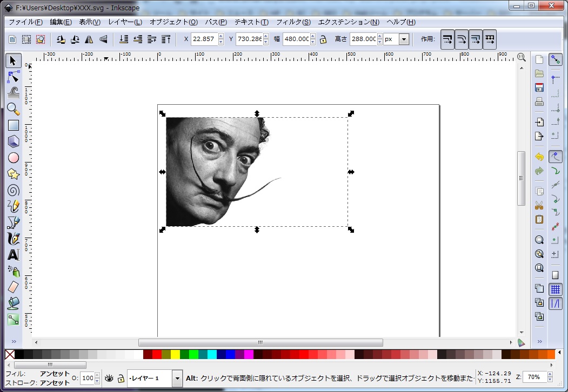Toggle layer visibility eye icon
The width and height of the screenshot is (568, 392).
point(109,379)
